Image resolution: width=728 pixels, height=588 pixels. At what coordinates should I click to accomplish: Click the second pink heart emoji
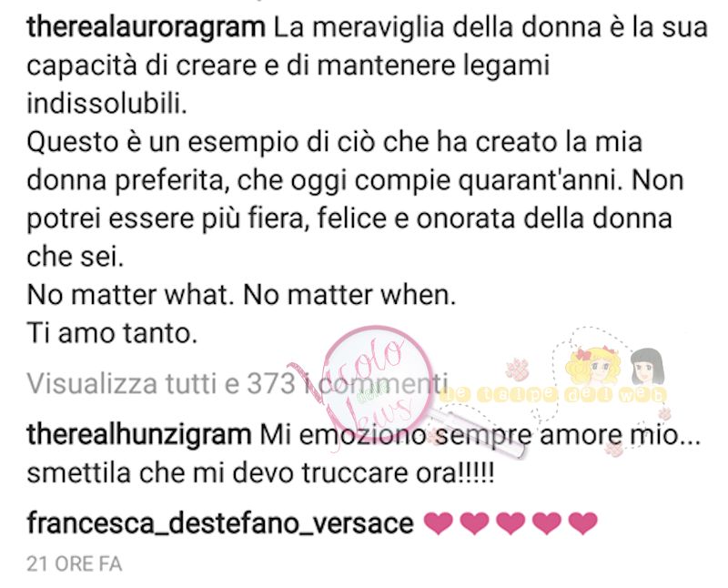[x=475, y=522]
